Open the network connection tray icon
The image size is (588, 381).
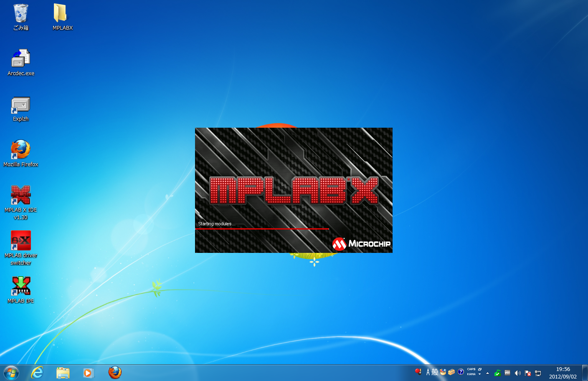click(538, 373)
